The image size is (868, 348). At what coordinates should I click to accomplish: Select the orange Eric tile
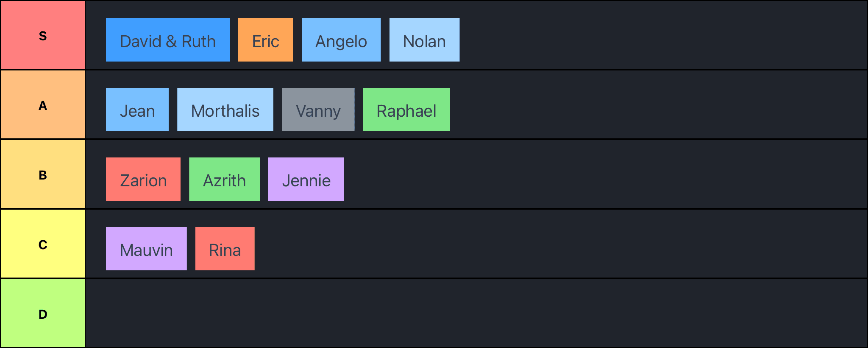click(x=265, y=40)
